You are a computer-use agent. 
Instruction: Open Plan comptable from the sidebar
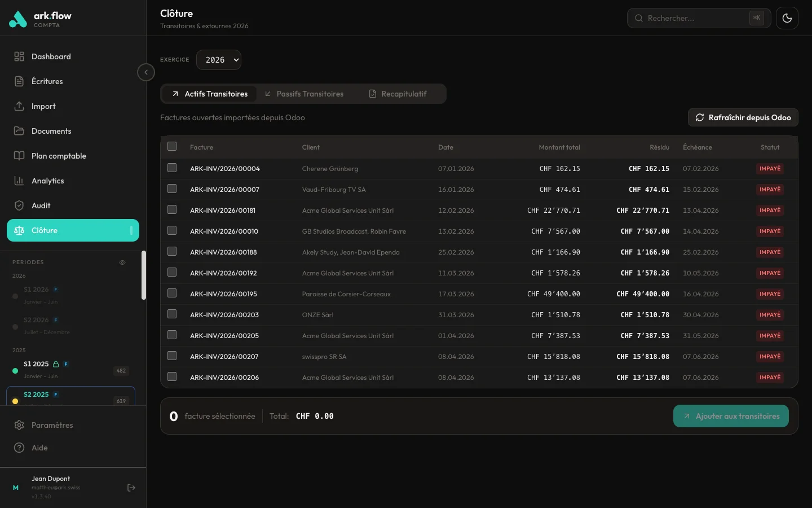pyautogui.click(x=59, y=156)
